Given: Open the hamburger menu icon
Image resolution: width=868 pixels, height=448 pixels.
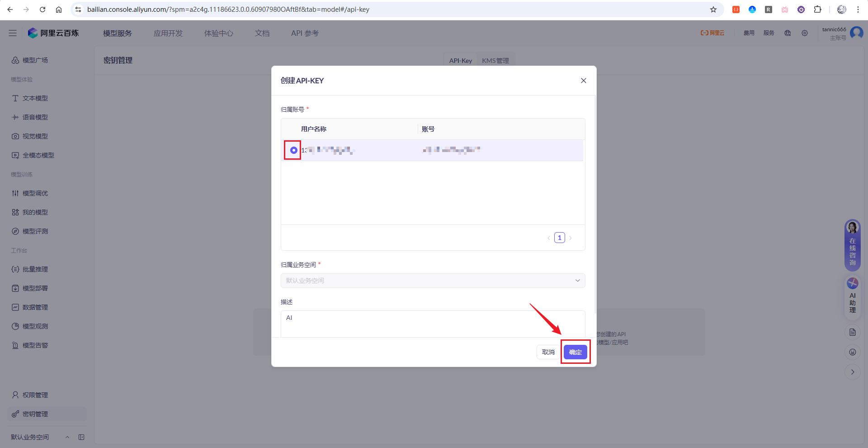Looking at the screenshot, I should [13, 33].
